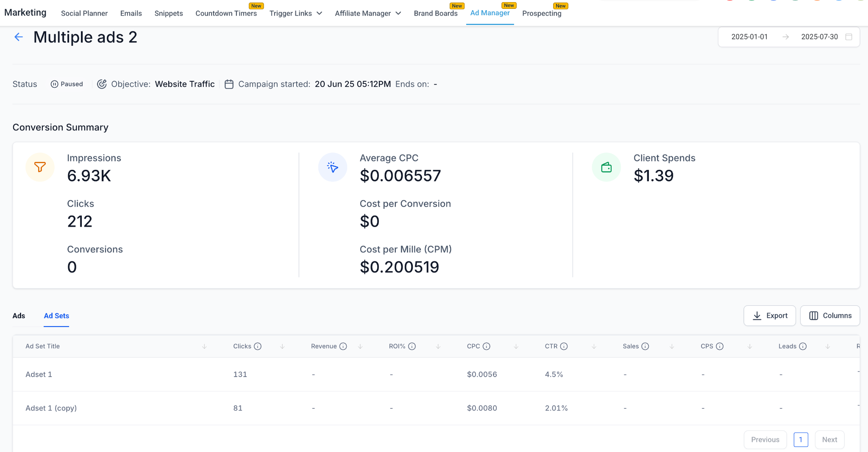Click the $1.39 Client Spends value

click(x=654, y=176)
